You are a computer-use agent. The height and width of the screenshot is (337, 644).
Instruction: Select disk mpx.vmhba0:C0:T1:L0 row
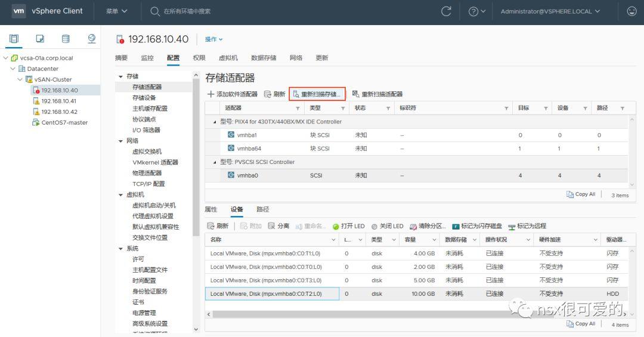[416, 253]
